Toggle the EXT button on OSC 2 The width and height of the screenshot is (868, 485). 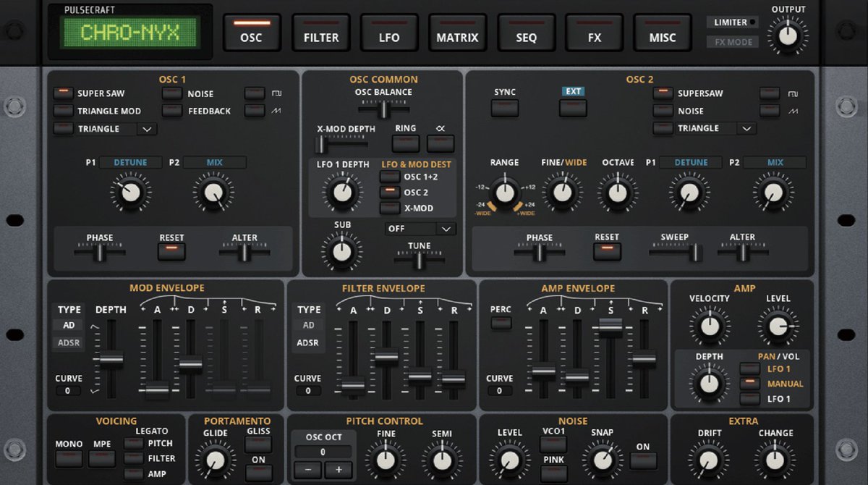573,107
